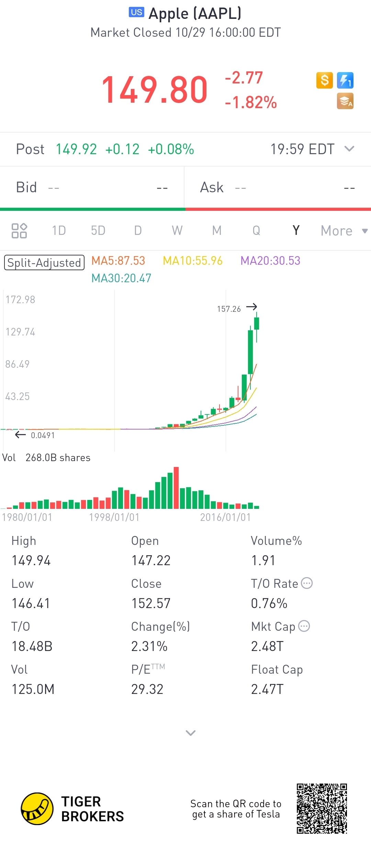Tap the Close value 152.57
Image resolution: width=371 pixels, height=868 pixels.
point(151,604)
